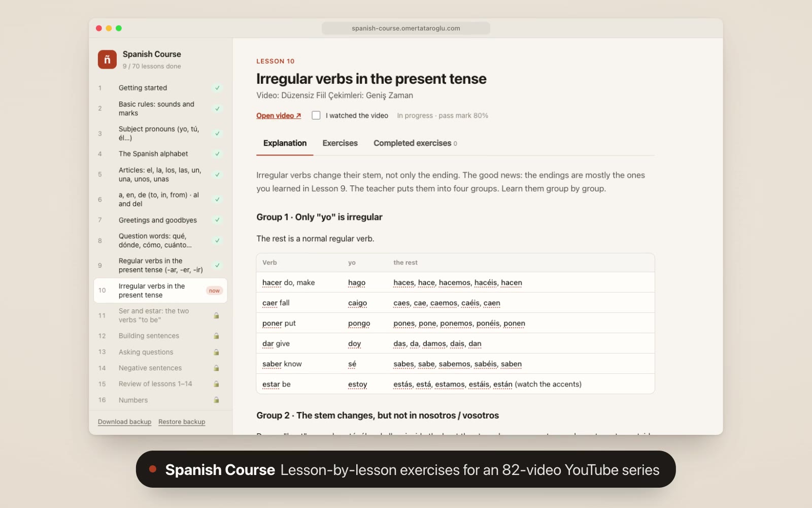This screenshot has width=812, height=508.
Task: Open lesson 3 Subject pronouns
Action: (x=160, y=134)
